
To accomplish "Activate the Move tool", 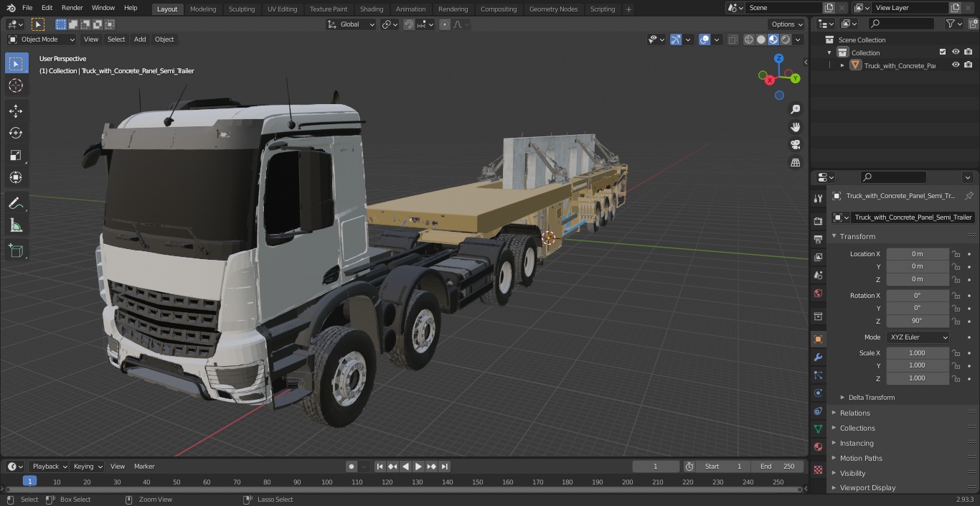I will [16, 111].
